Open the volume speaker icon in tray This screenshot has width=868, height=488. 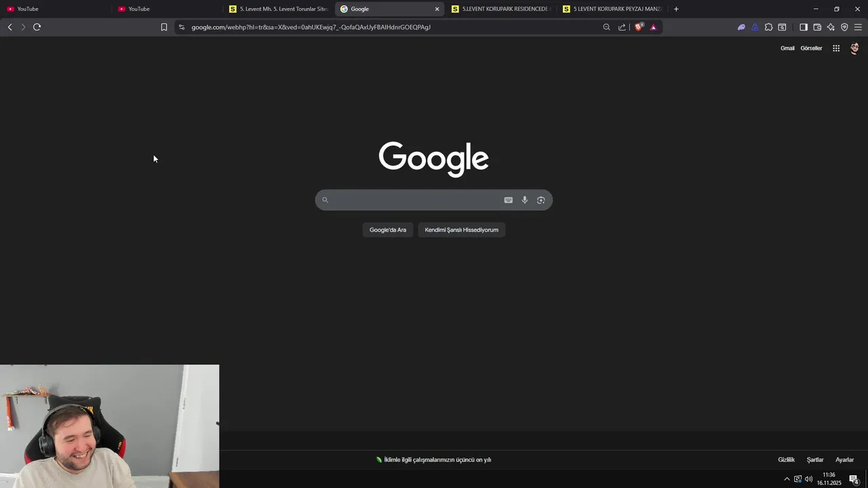(x=808, y=479)
